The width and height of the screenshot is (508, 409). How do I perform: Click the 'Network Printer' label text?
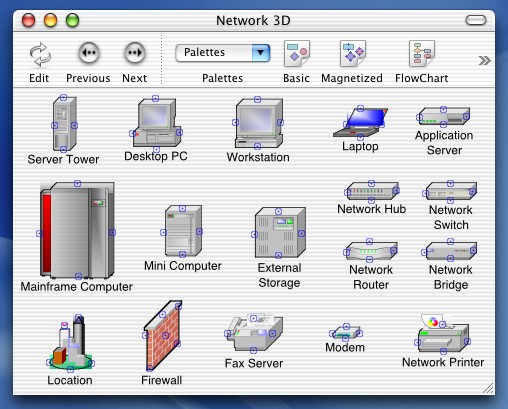coord(443,362)
